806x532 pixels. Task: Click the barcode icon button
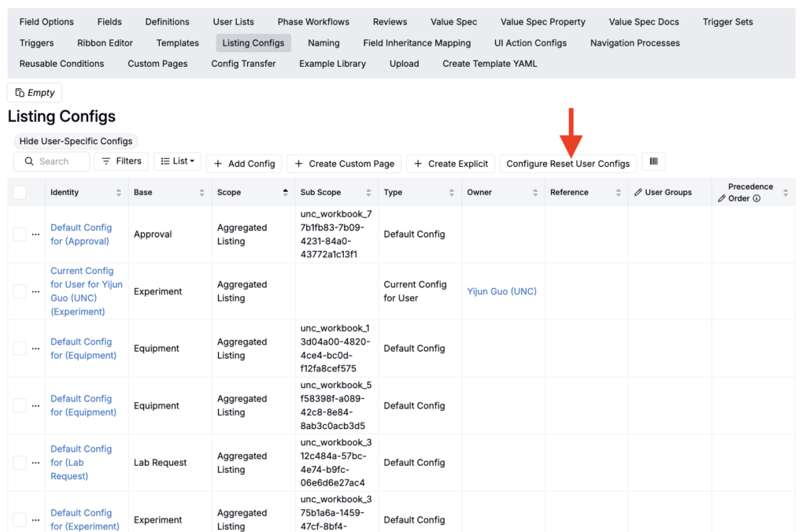click(653, 162)
